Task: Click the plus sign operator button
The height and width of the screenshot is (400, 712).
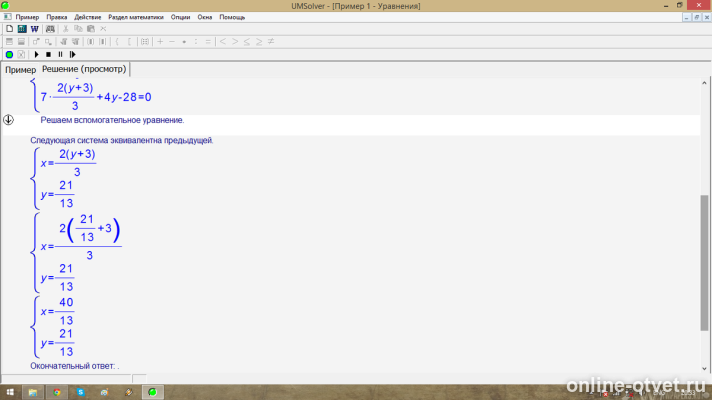Action: click(160, 41)
